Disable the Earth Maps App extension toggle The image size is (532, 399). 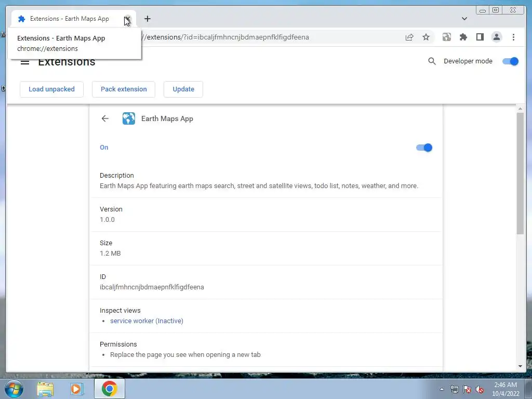424,148
